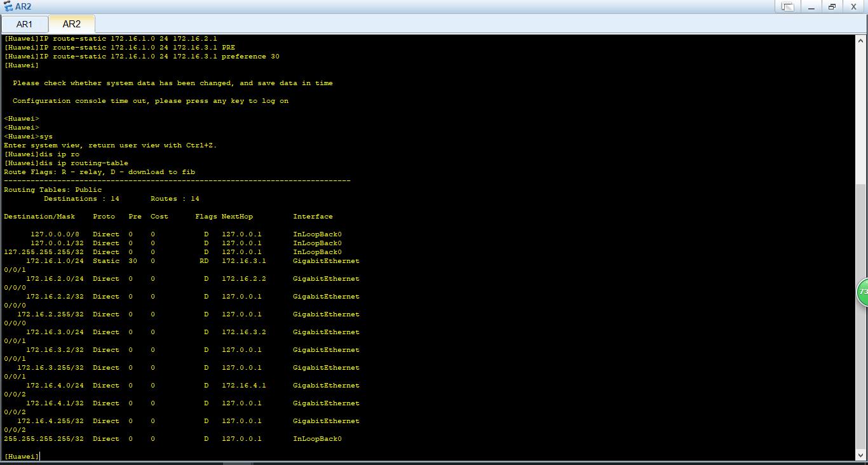Click the '<Huawei>sys' command line

pos(29,137)
